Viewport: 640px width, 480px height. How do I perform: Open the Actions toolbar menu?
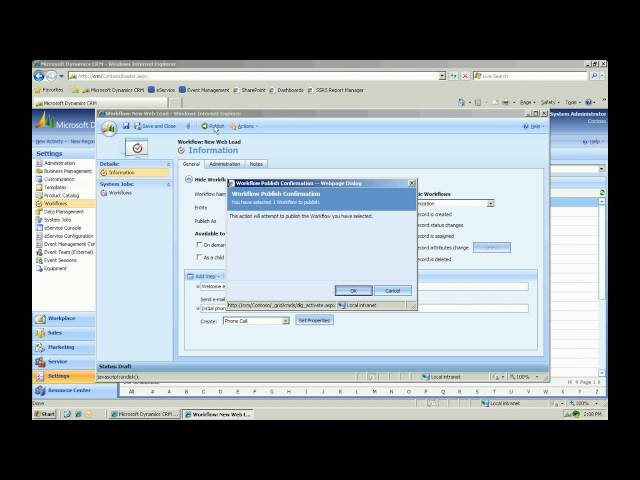244,126
